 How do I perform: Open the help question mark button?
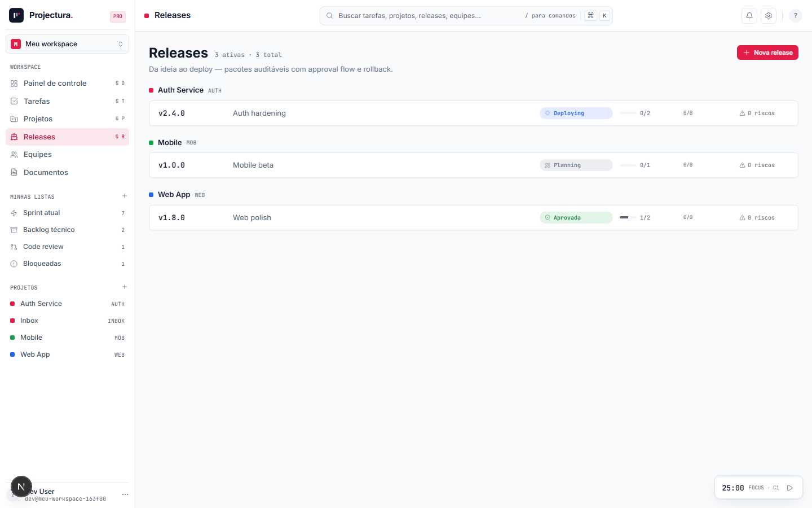tap(795, 16)
